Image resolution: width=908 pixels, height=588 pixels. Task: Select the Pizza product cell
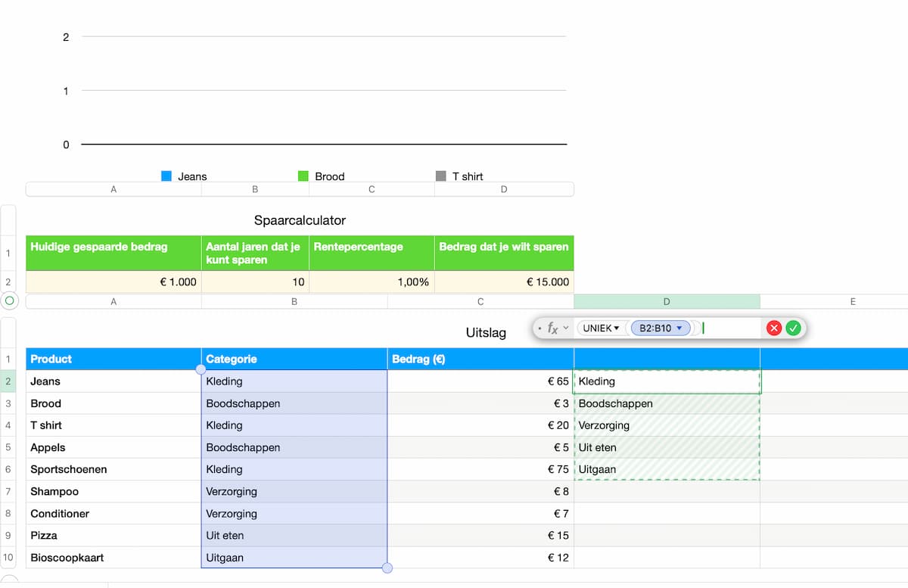pyautogui.click(x=113, y=536)
